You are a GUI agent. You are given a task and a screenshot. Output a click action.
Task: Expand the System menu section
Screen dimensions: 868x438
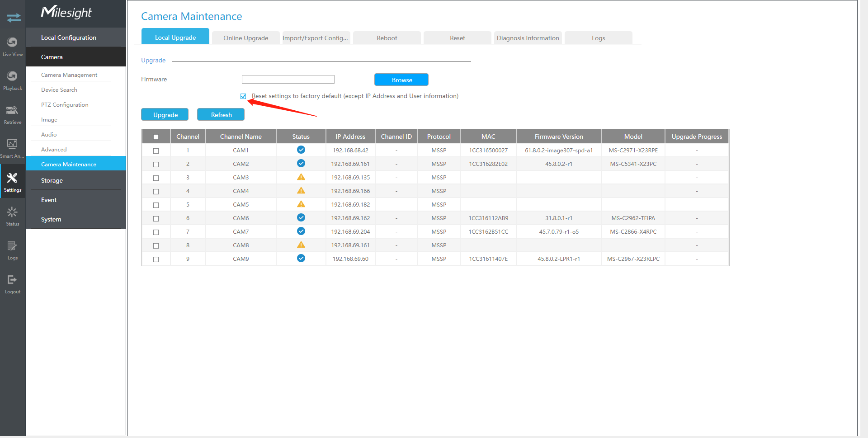(x=75, y=219)
